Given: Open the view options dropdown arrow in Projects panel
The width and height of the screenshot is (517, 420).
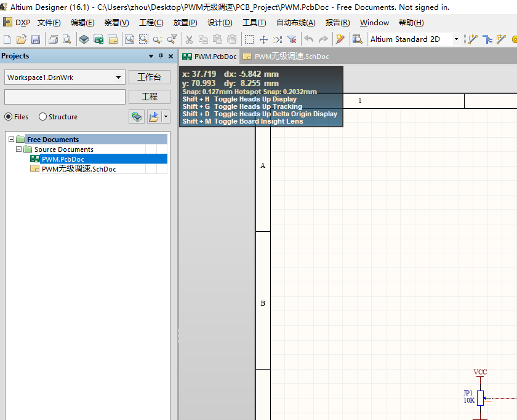Looking at the screenshot, I should (166, 117).
